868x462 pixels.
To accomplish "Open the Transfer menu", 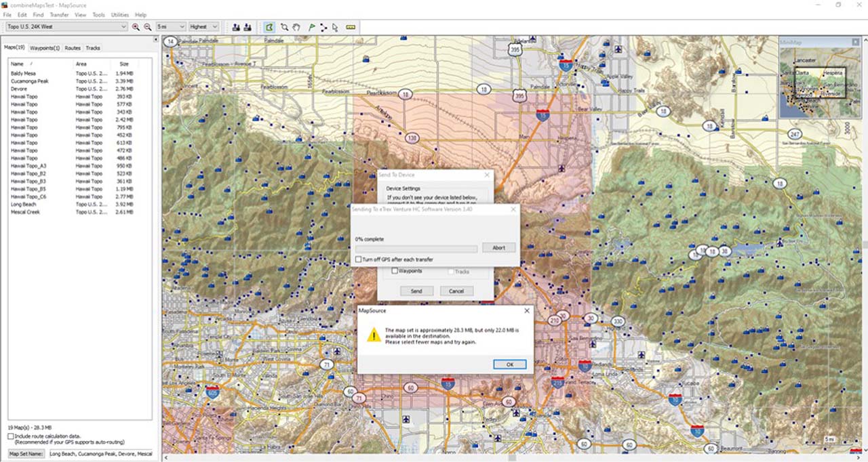I will pyautogui.click(x=59, y=15).
